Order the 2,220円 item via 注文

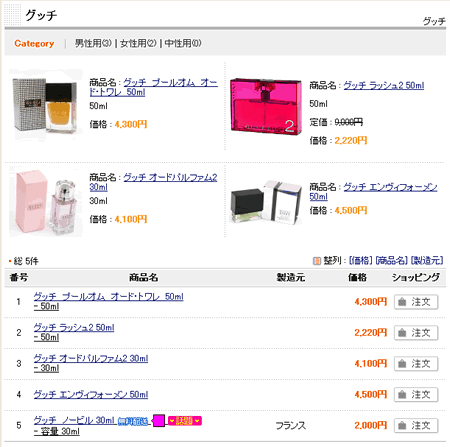click(x=416, y=333)
